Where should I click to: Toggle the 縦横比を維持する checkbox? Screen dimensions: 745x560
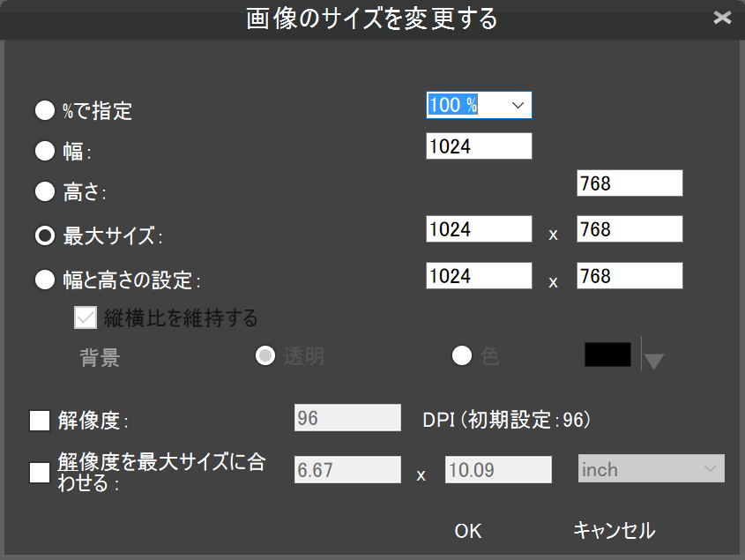coord(86,317)
